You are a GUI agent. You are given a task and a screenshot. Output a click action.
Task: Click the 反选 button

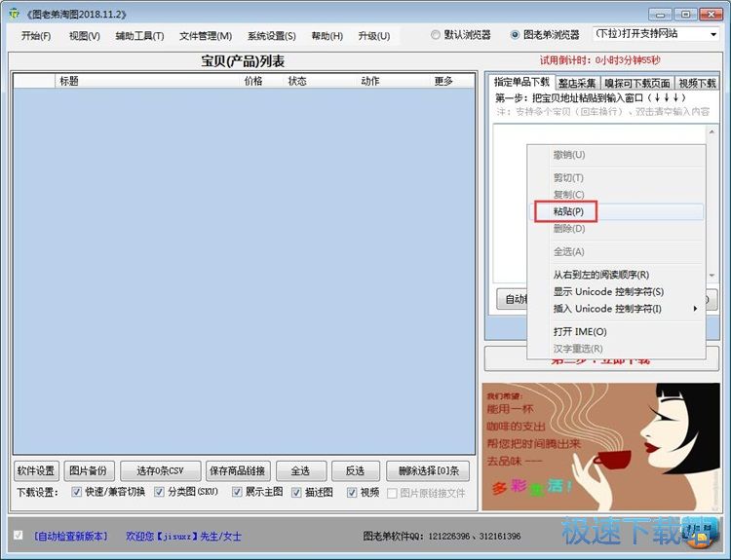[x=355, y=471]
